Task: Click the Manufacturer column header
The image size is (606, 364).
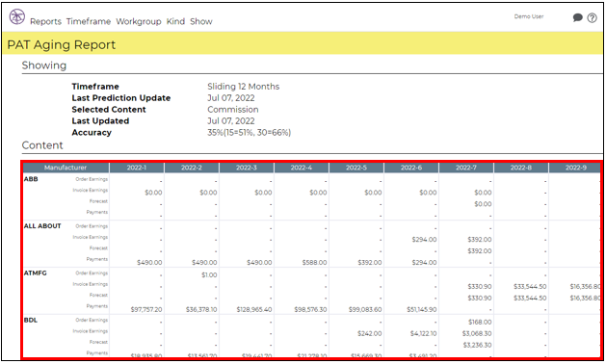Action: point(66,168)
